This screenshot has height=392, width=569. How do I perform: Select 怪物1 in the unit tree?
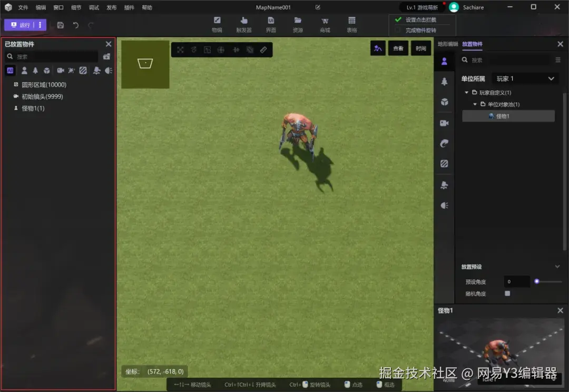[x=508, y=116]
